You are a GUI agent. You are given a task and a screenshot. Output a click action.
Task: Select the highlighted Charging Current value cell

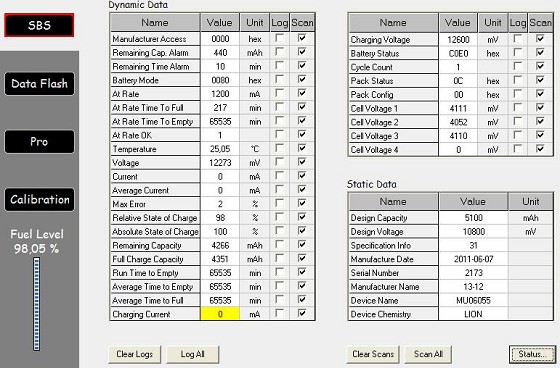pos(220,314)
